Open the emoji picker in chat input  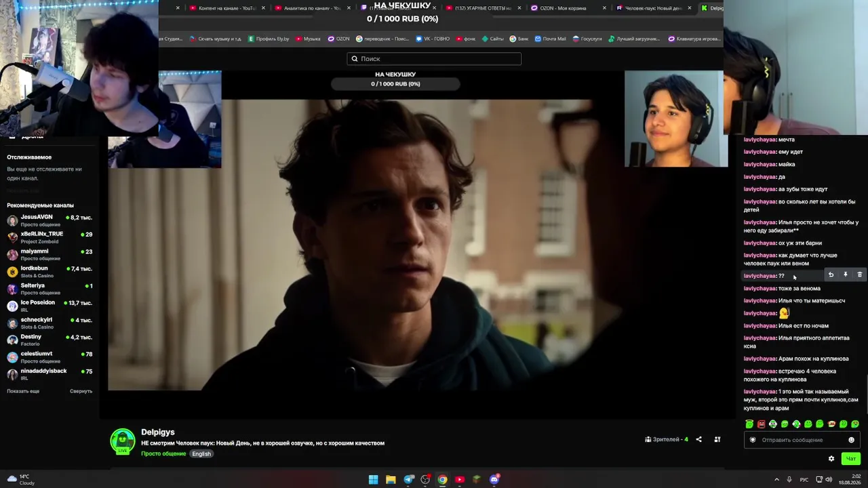[851, 440]
